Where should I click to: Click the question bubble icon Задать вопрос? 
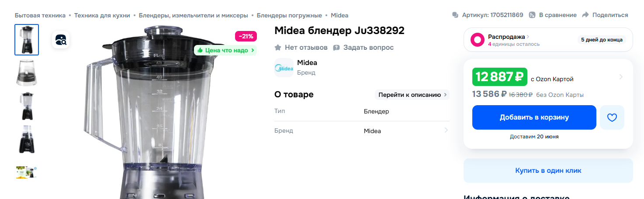pyautogui.click(x=336, y=47)
